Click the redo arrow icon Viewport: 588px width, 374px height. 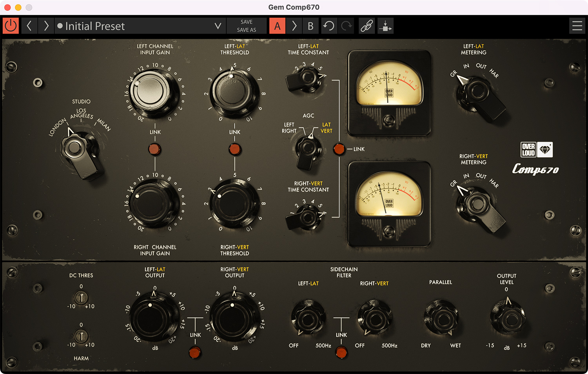click(x=346, y=26)
